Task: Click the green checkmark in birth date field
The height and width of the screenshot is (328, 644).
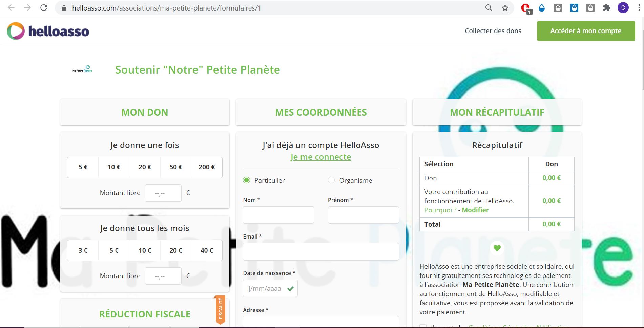Action: (290, 289)
